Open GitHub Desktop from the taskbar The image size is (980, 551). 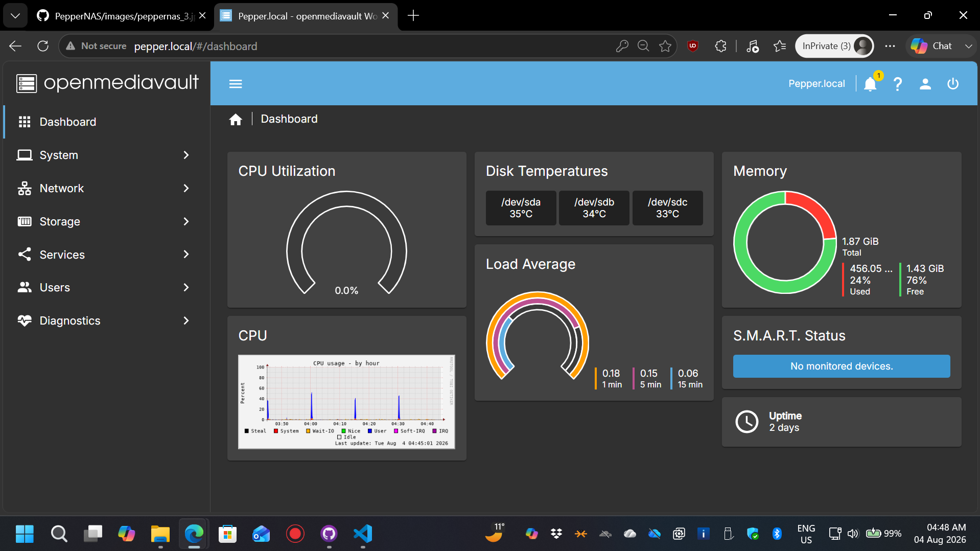pos(329,534)
